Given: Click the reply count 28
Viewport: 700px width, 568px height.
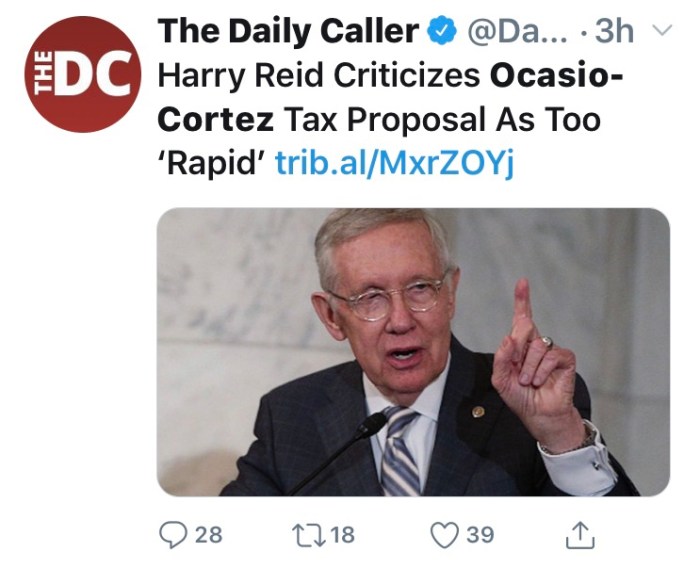Looking at the screenshot, I should click(x=208, y=535).
